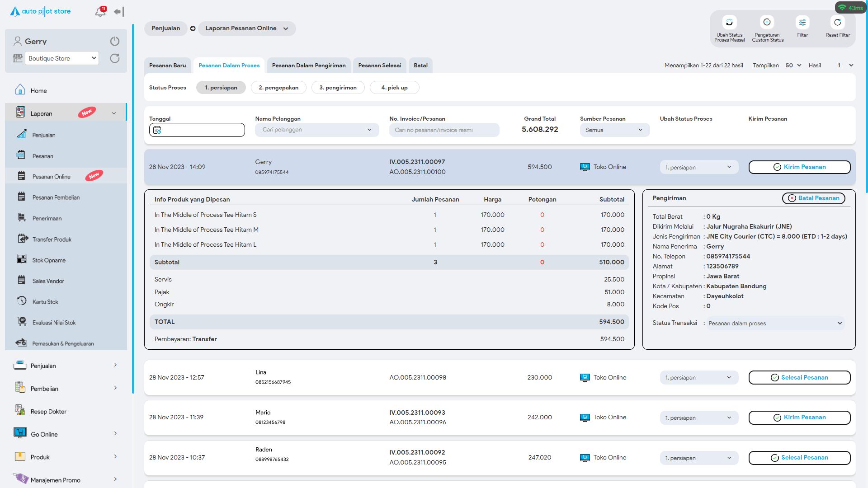Switch to Pesanan Dalam Pengiriman tab
The height and width of the screenshot is (488, 868).
pos(309,66)
